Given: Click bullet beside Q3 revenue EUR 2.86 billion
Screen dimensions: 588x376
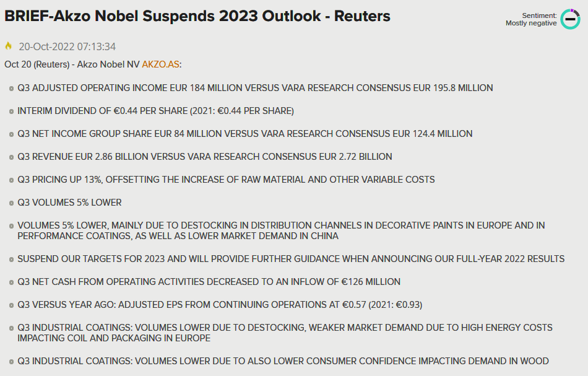Looking at the screenshot, I should [11, 157].
